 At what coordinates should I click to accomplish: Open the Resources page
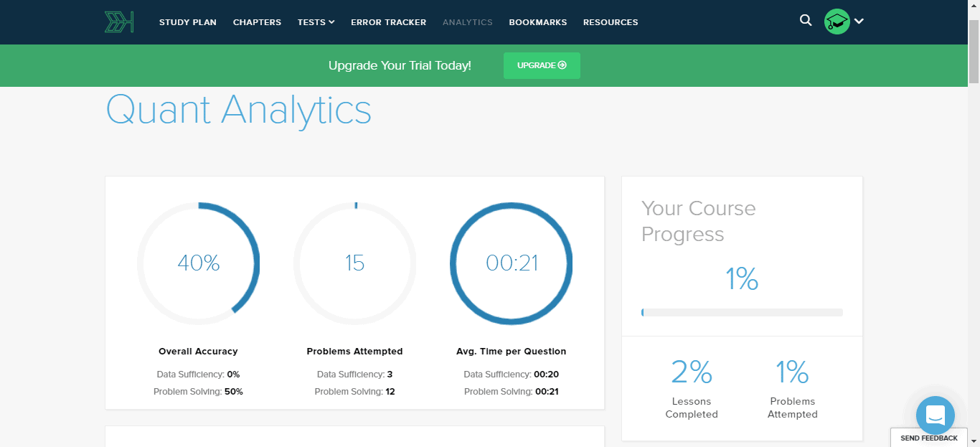[x=610, y=22]
